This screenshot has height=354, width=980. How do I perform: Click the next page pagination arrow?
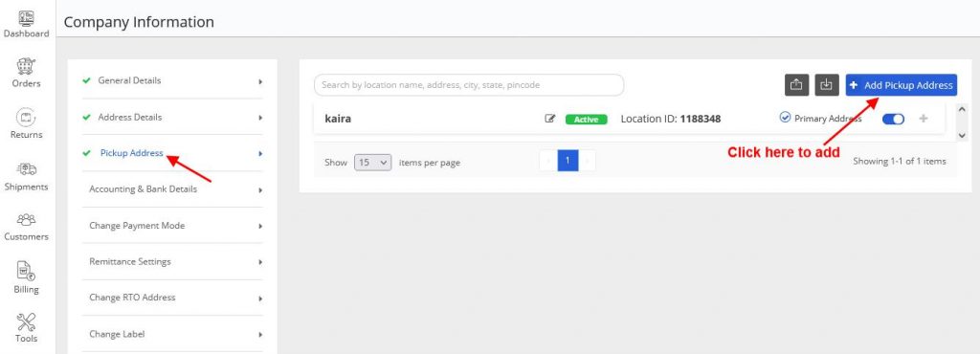click(x=587, y=161)
